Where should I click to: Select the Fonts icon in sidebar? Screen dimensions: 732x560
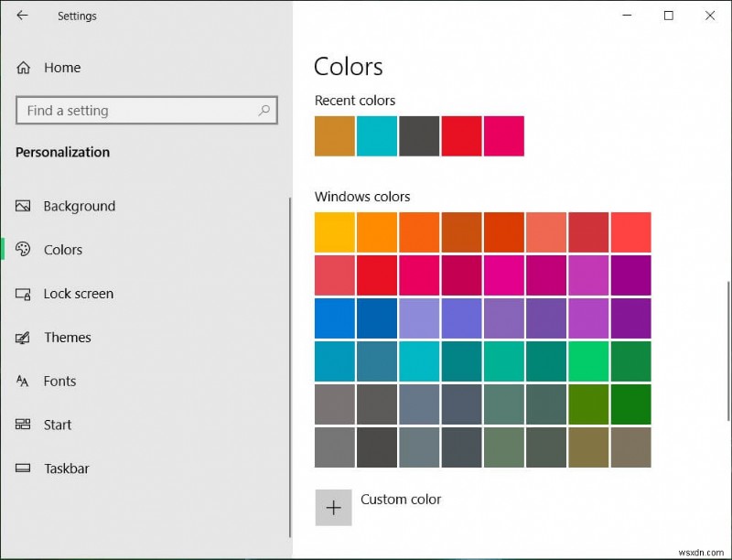pyautogui.click(x=22, y=382)
